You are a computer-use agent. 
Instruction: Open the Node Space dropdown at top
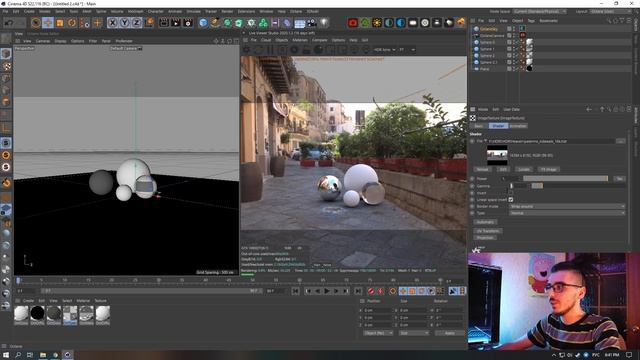[539, 11]
